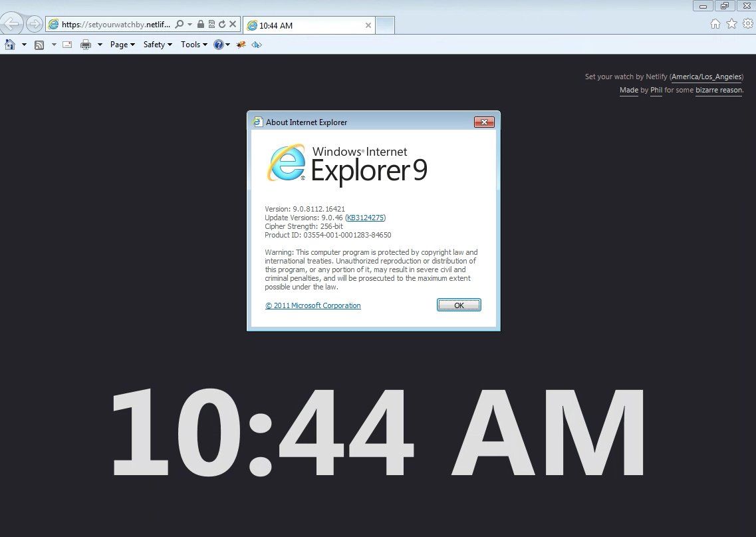The width and height of the screenshot is (756, 537).
Task: Open Favorites with the star icon
Action: click(732, 24)
